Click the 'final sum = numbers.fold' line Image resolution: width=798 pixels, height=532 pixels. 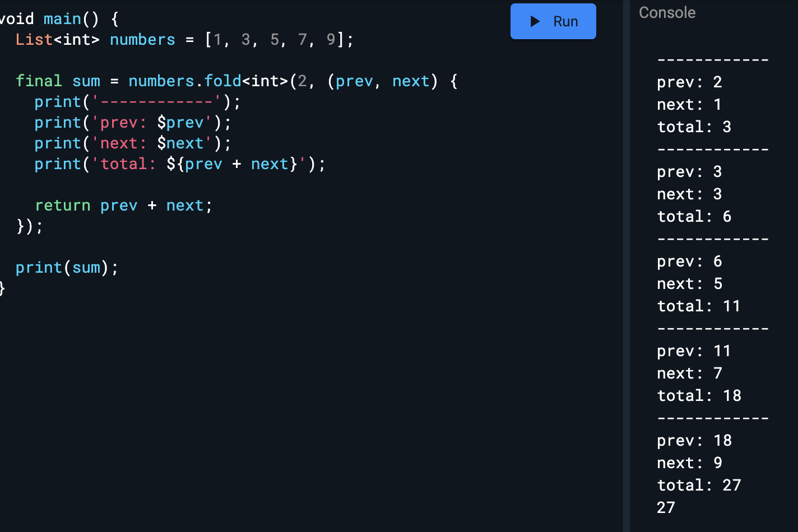(x=236, y=81)
